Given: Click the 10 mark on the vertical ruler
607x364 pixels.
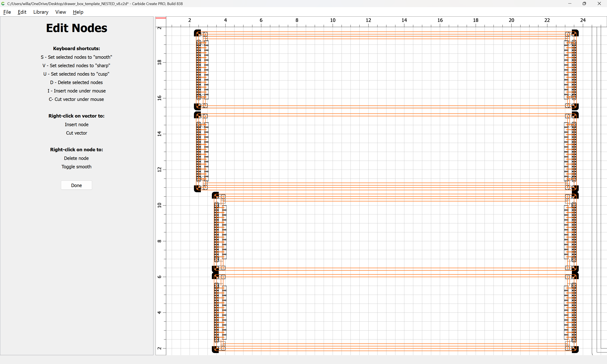Looking at the screenshot, I should (160, 205).
